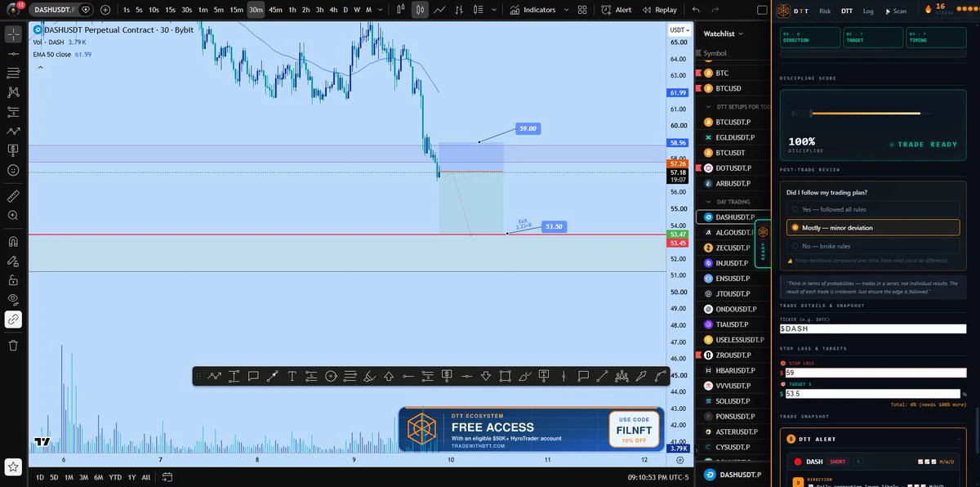Collapse the indicator legend chevron under EMA
The width and height of the screenshot is (980, 487).
[x=40, y=68]
